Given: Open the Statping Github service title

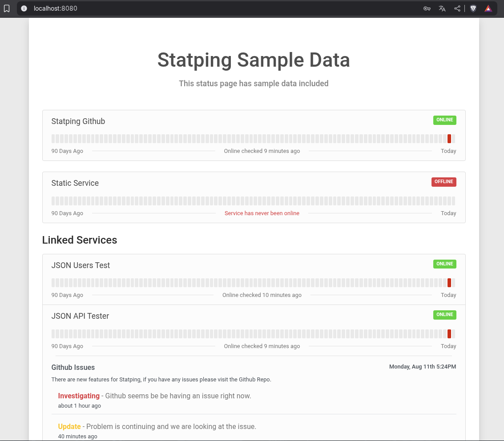Looking at the screenshot, I should coord(78,121).
